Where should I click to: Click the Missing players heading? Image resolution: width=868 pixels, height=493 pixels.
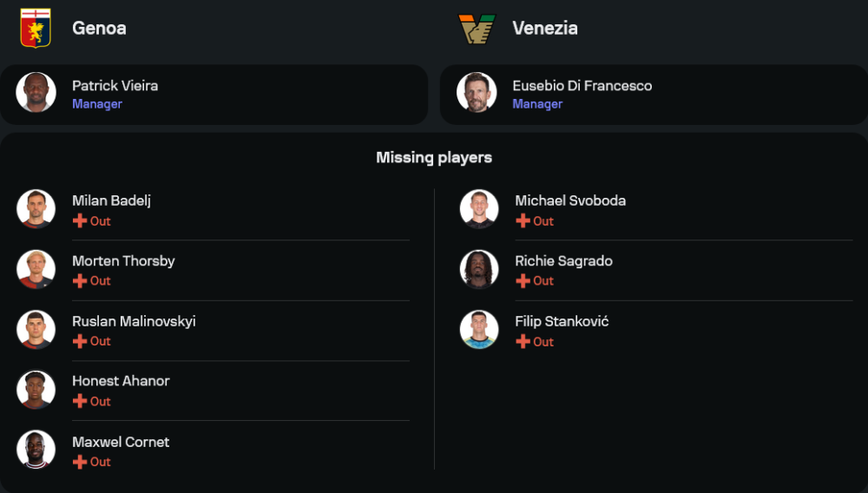click(434, 158)
